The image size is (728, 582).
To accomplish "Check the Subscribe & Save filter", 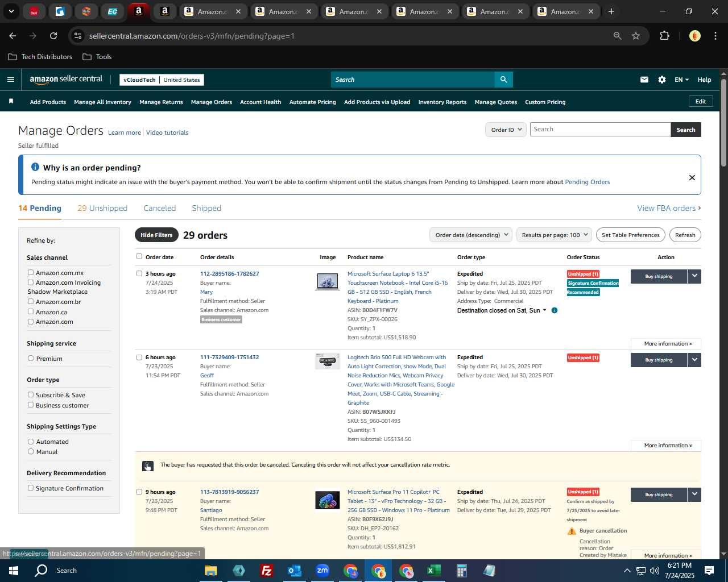I will [x=31, y=394].
